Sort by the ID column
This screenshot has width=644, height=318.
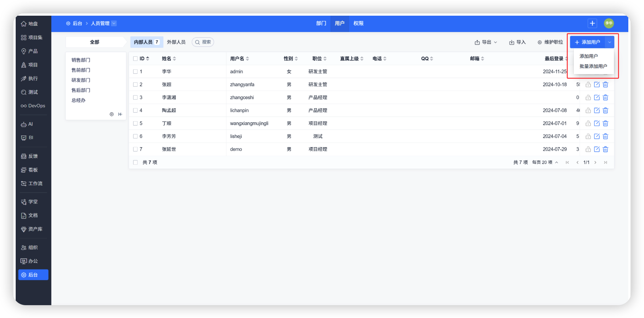[x=144, y=58]
